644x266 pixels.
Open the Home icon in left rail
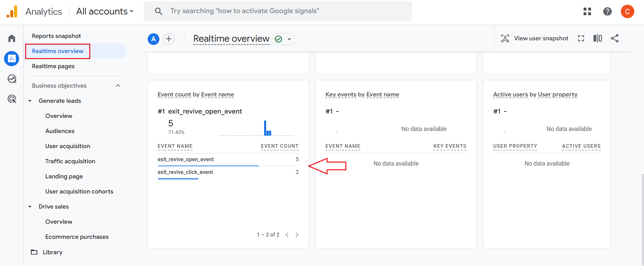tap(12, 38)
